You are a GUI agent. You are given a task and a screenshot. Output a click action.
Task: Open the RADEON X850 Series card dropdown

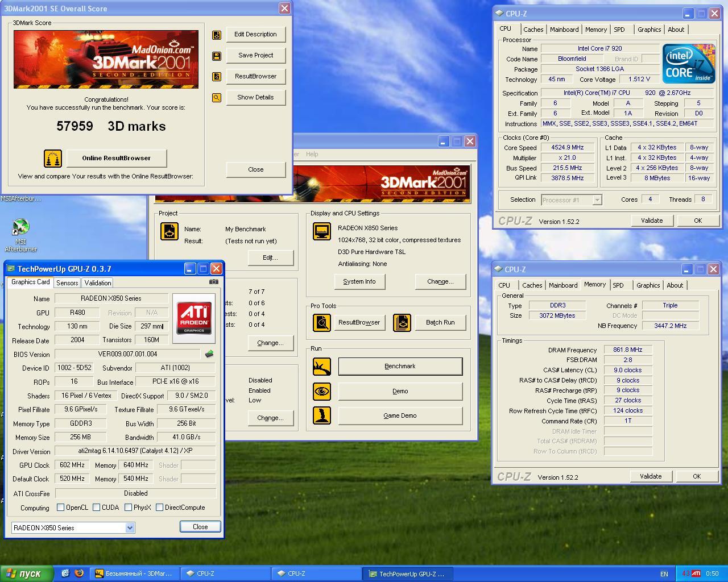click(x=130, y=528)
